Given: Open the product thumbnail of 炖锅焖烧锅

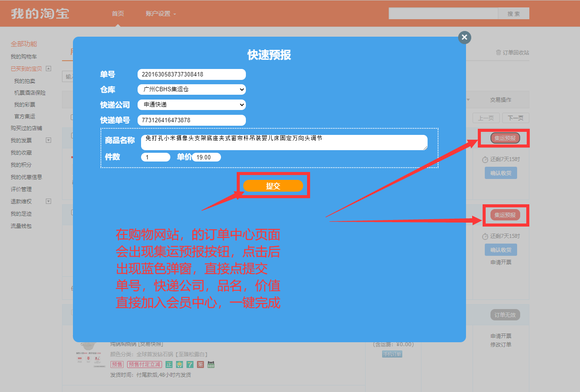Looking at the screenshot, I should [x=90, y=354].
